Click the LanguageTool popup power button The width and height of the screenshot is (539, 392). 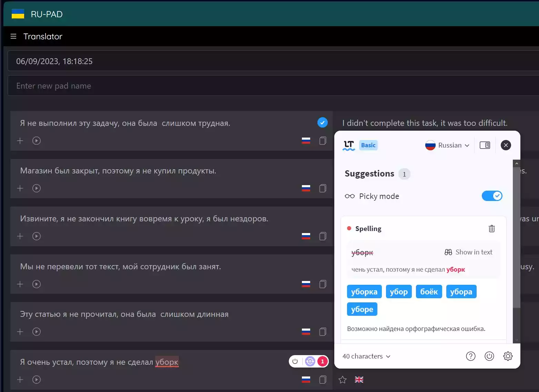point(489,356)
